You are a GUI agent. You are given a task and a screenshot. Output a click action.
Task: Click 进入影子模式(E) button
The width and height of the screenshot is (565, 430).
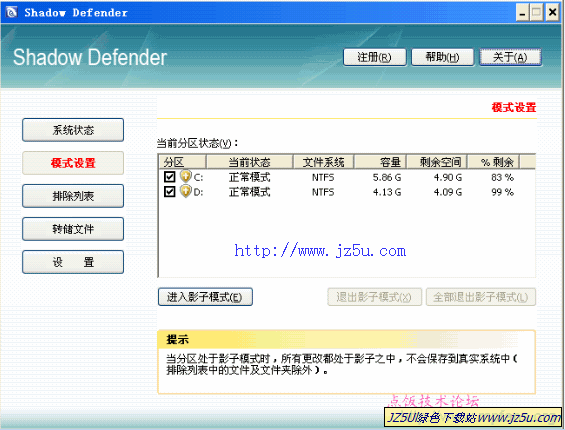[205, 297]
